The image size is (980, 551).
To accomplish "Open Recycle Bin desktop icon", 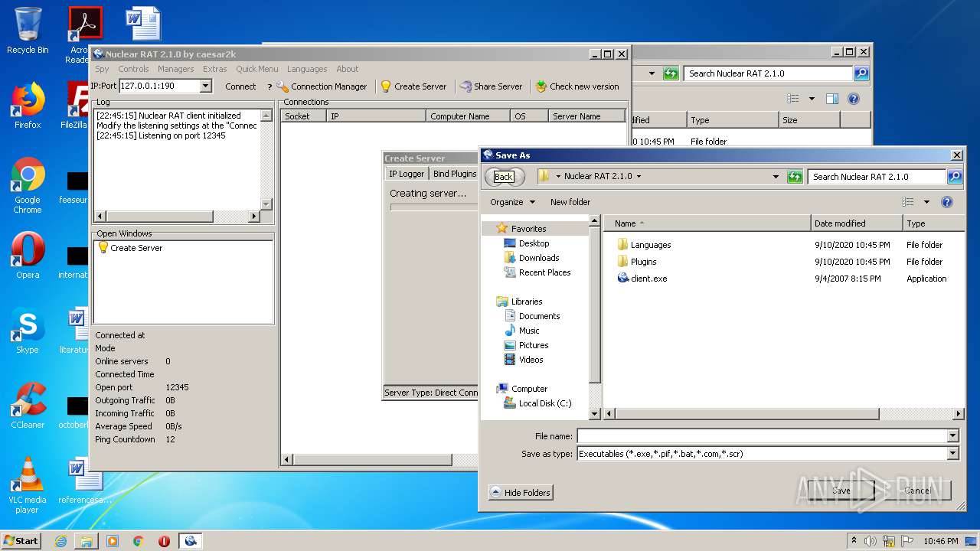I will [x=28, y=31].
